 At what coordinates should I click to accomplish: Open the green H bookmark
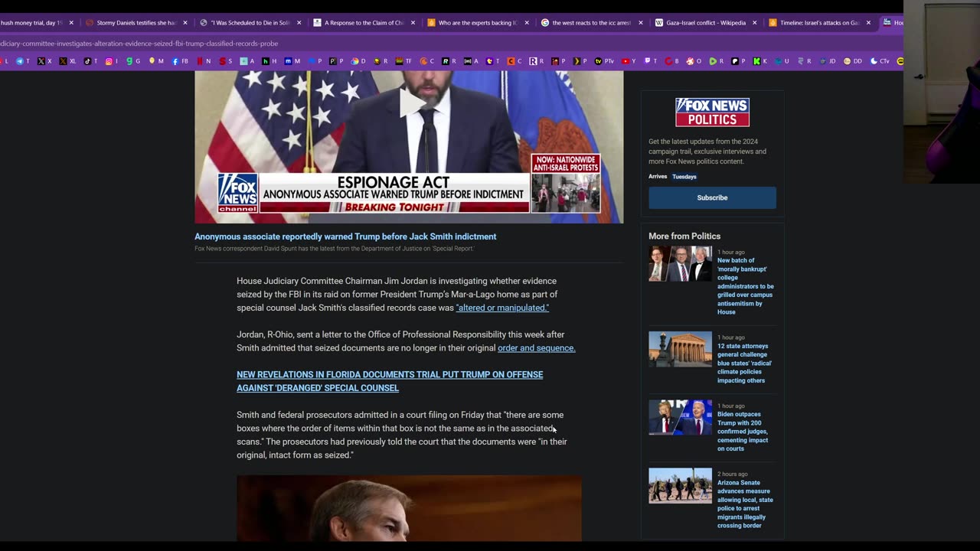click(x=269, y=61)
